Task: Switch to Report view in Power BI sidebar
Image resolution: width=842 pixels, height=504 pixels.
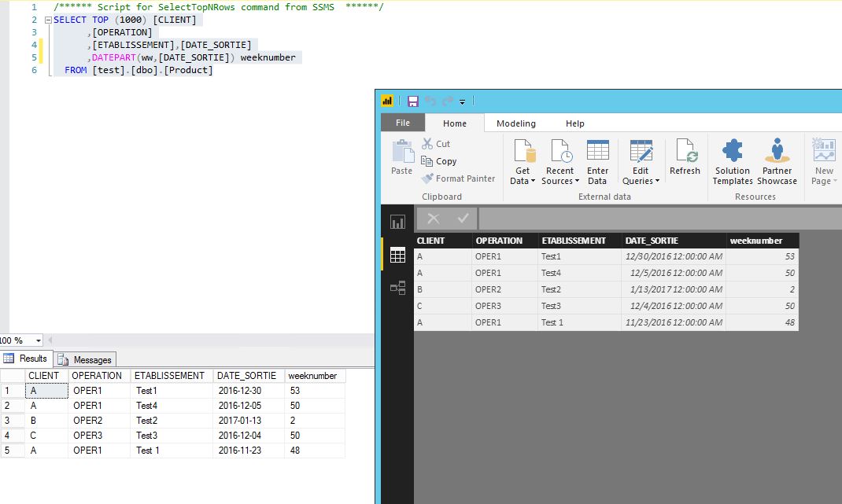Action: coord(397,222)
